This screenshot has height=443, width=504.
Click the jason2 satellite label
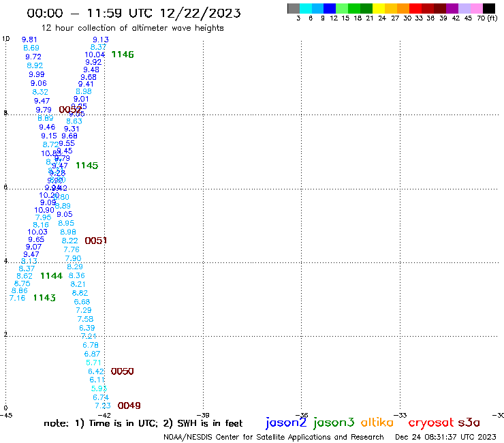click(x=286, y=423)
